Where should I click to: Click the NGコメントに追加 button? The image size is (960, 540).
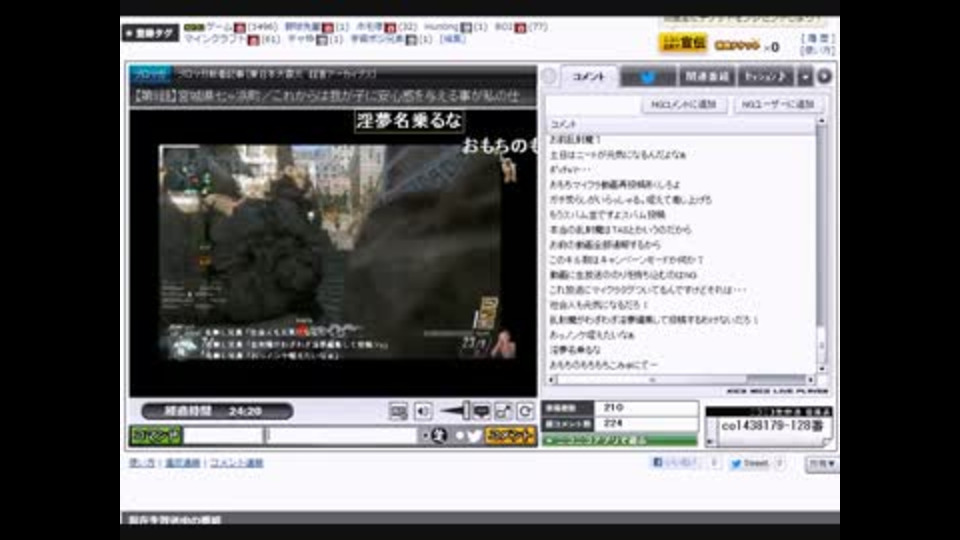click(684, 105)
